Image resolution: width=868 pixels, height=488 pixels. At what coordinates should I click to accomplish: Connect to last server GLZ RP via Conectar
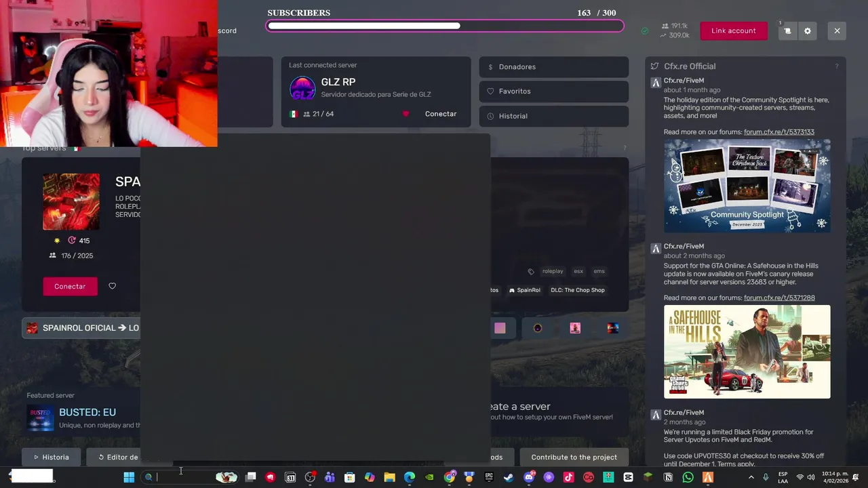pos(441,114)
